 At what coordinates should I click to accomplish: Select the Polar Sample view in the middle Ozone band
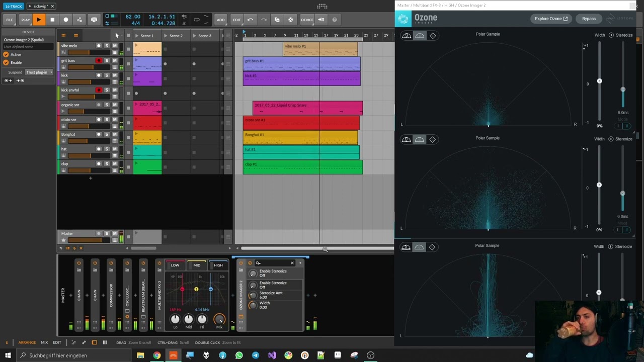[420, 139]
